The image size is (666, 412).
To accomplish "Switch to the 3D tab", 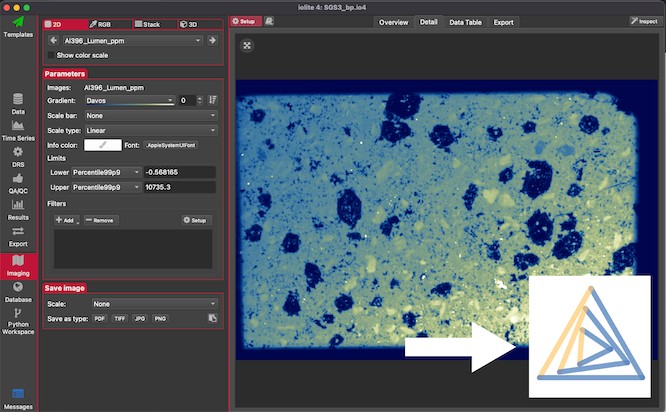I will (x=200, y=24).
